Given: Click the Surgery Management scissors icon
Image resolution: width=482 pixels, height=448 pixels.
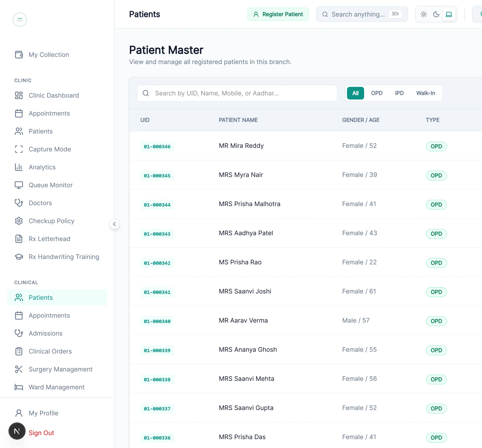Looking at the screenshot, I should (19, 369).
